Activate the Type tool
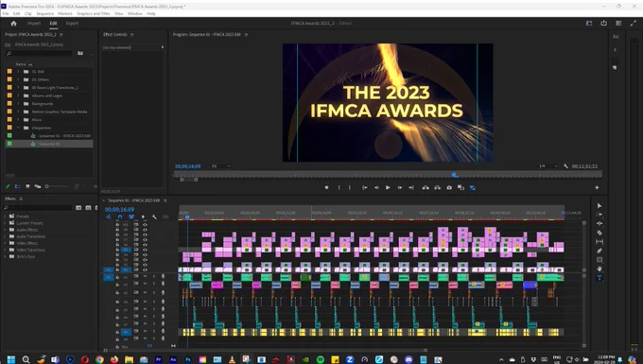Image resolution: width=643 pixels, height=364 pixels. point(600,278)
